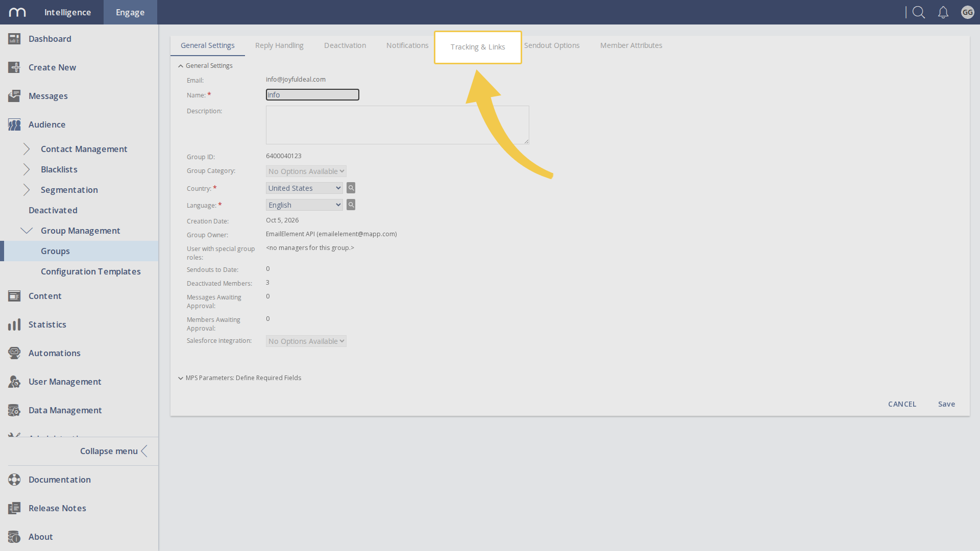Click the Content sidebar icon
The width and height of the screenshot is (980, 551).
pyautogui.click(x=14, y=296)
